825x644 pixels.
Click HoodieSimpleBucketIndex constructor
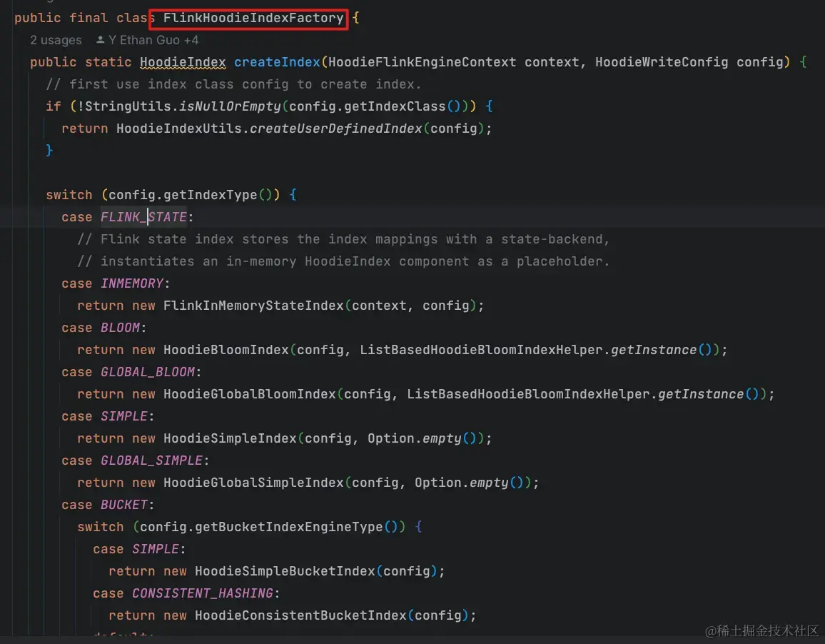pyautogui.click(x=285, y=570)
